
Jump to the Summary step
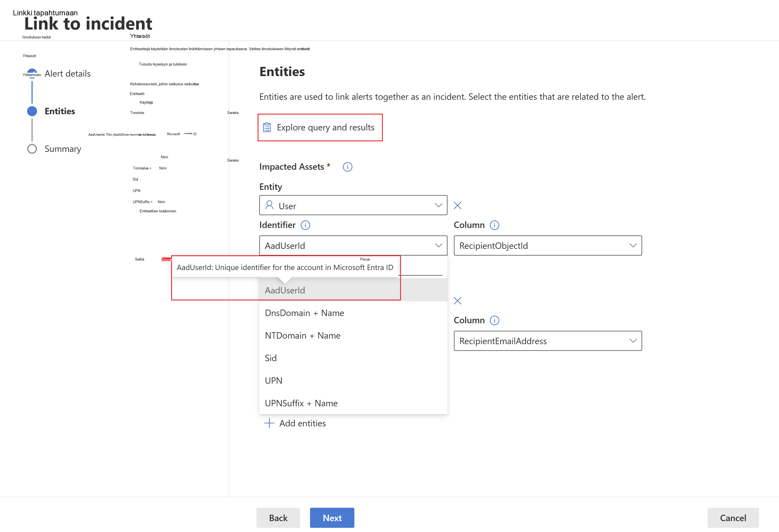tap(63, 149)
